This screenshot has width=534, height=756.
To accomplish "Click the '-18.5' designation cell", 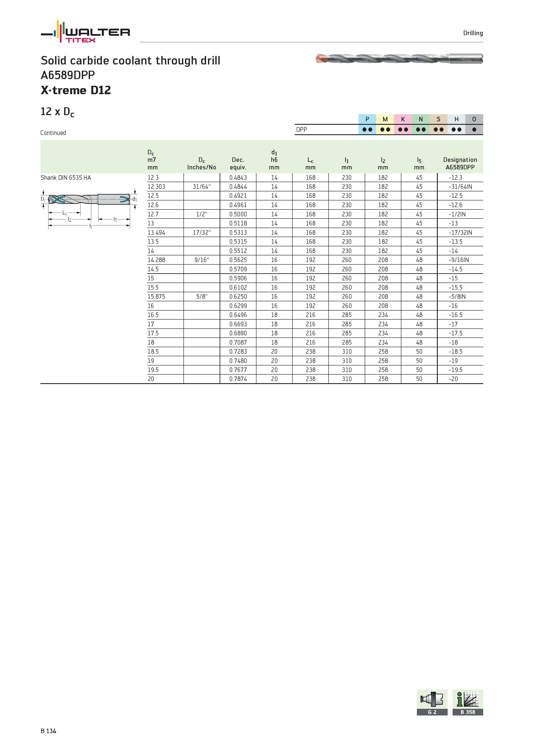I will 455,352.
